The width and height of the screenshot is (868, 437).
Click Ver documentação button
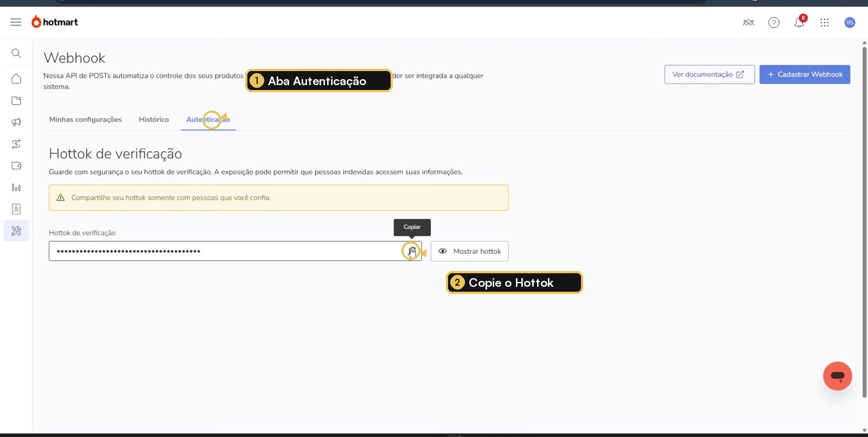[x=710, y=75]
